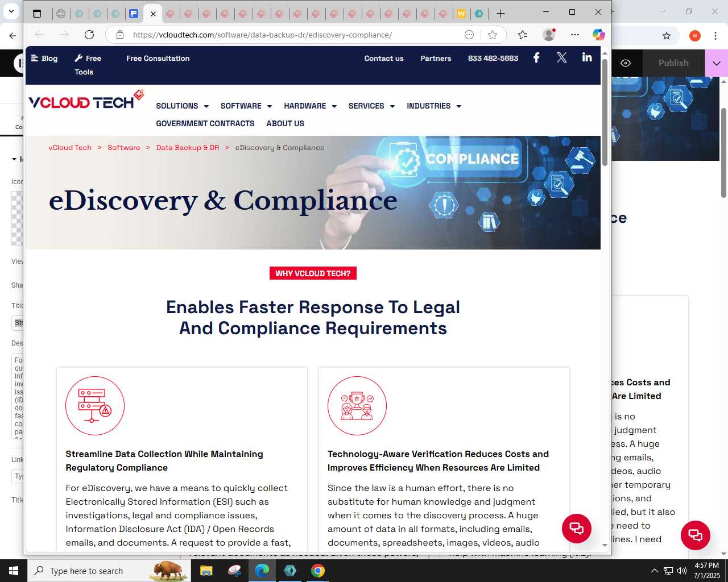Follow the vCloud Tech breadcrumb link
The width and height of the screenshot is (728, 582).
(70, 147)
